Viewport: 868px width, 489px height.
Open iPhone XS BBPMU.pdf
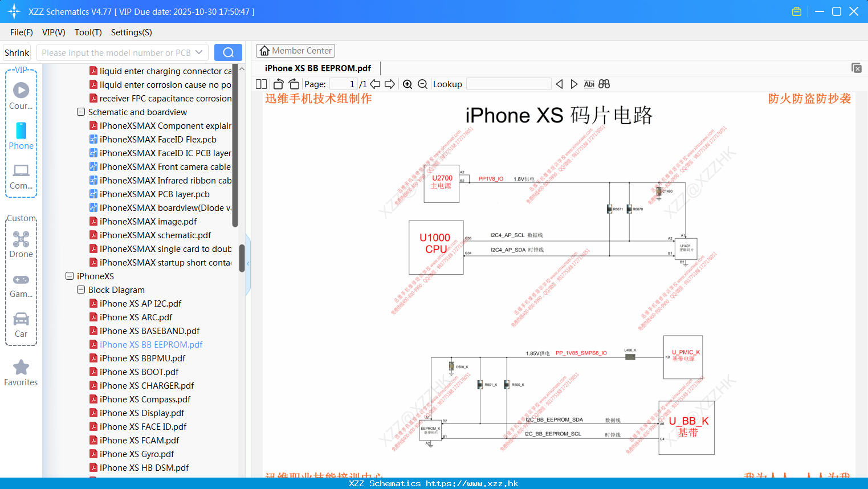142,358
